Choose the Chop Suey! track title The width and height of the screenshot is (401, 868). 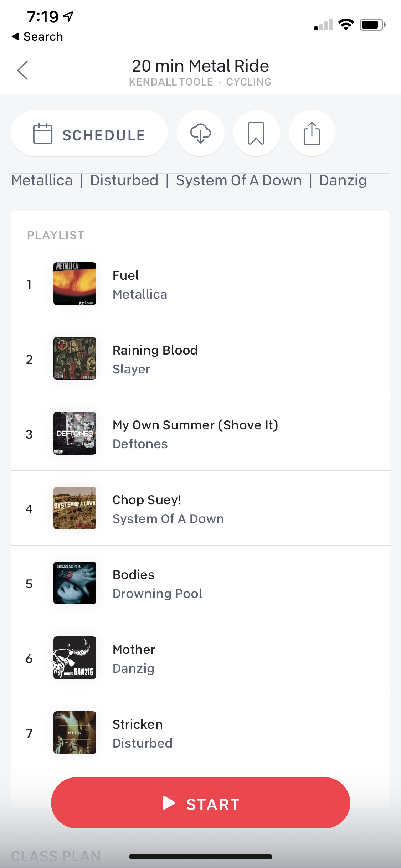click(x=147, y=500)
